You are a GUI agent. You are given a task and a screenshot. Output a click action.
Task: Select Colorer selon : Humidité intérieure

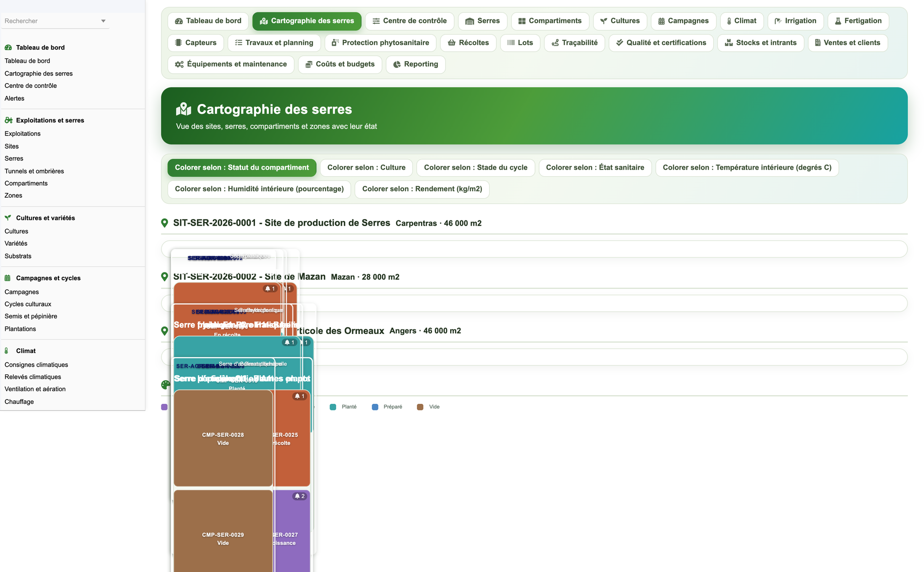click(259, 189)
